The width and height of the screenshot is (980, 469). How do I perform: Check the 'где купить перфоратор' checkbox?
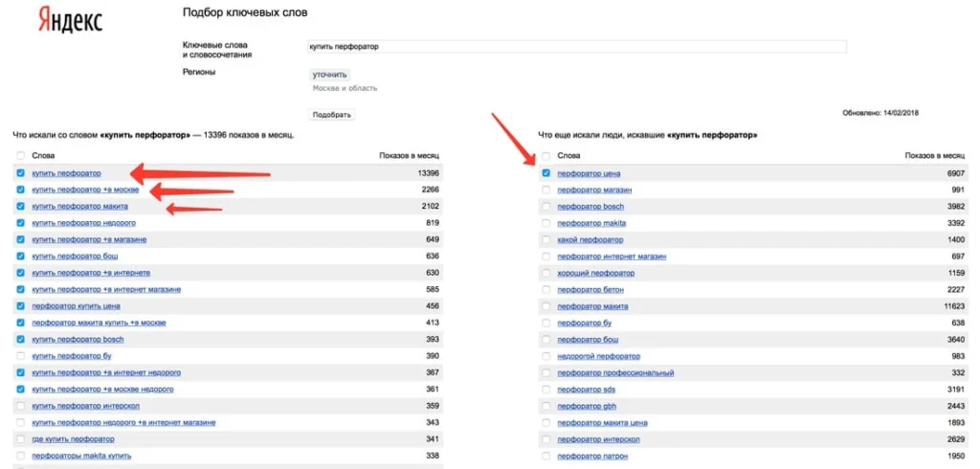21,439
